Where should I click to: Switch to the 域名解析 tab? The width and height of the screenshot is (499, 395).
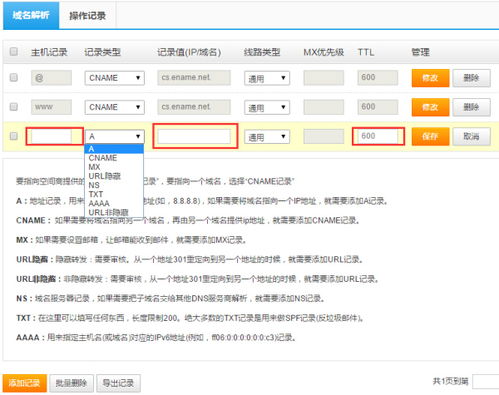(31, 15)
